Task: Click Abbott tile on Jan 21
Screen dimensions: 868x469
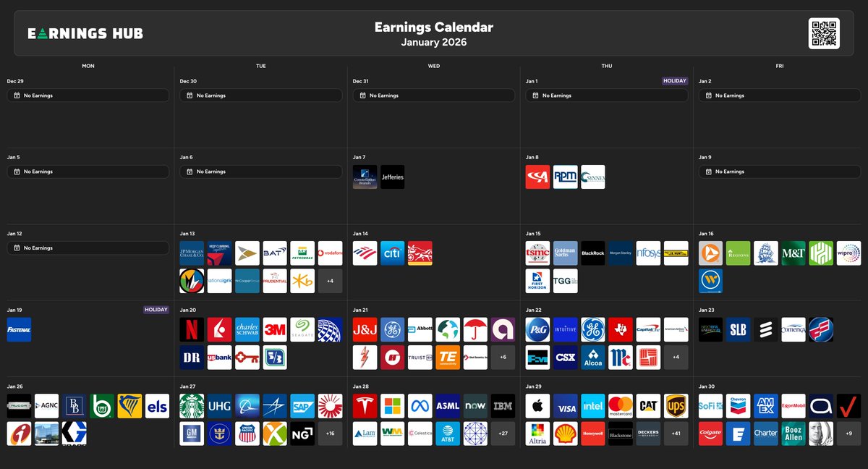Action: coord(420,329)
